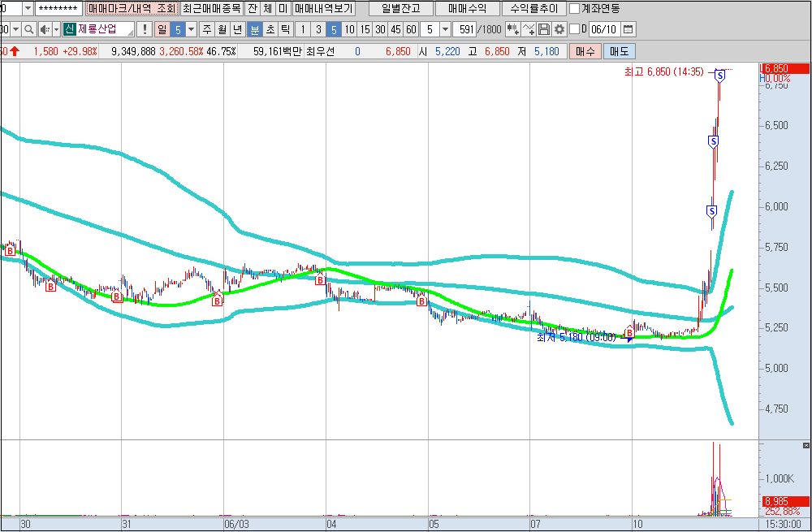This screenshot has height=532, width=812.
Task: Switch chart to 월 monthly period
Action: (222, 29)
